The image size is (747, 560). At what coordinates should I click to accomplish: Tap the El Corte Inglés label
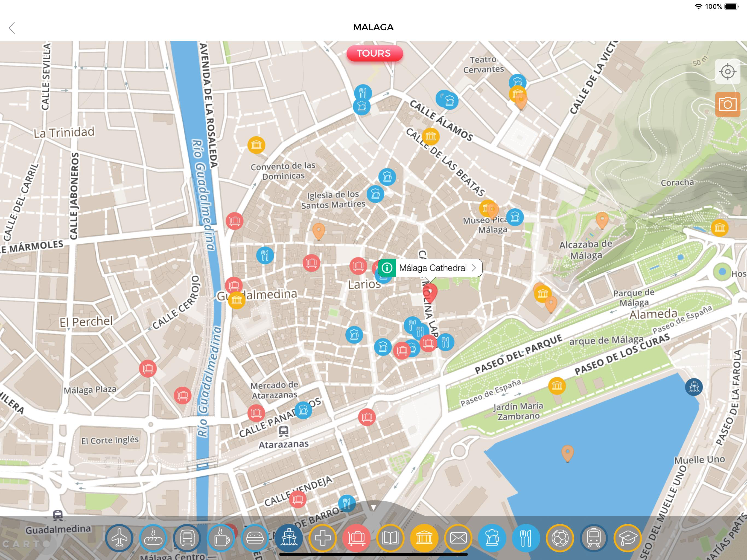[110, 440]
